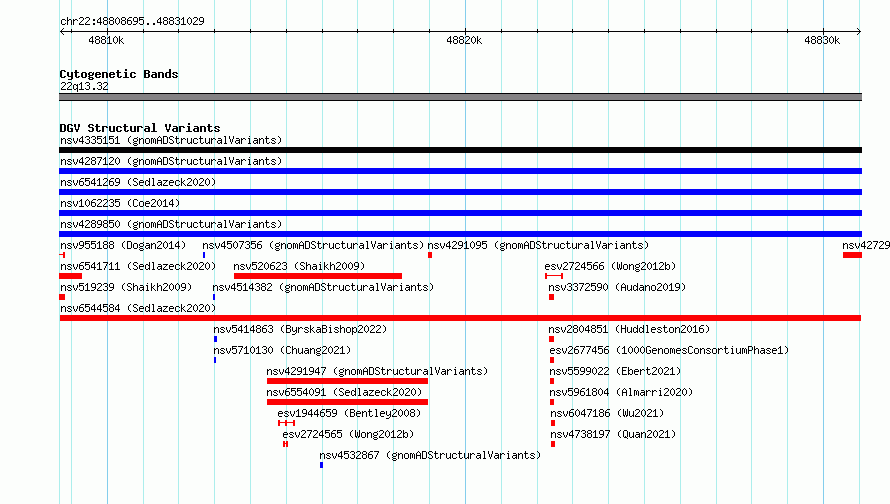Click the gray 22q13.32 cytoband bar
The image size is (890, 504).
pos(460,97)
